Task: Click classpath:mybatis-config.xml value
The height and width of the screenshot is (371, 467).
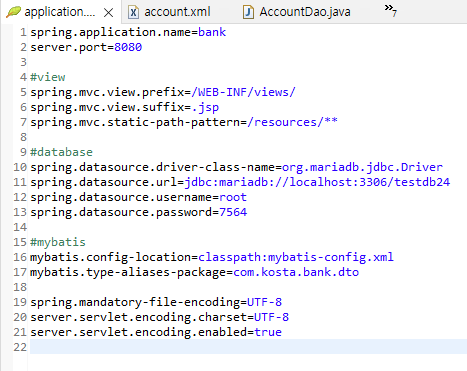Action: point(296,257)
